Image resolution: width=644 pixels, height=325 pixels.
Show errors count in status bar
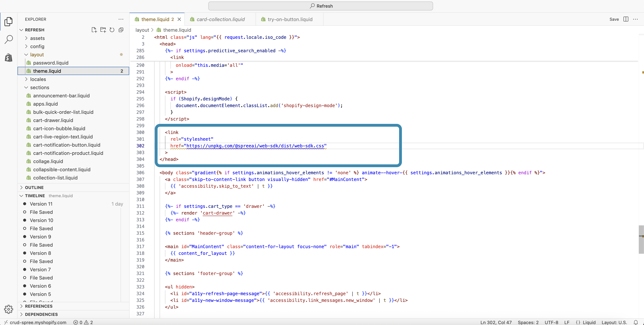click(x=78, y=322)
